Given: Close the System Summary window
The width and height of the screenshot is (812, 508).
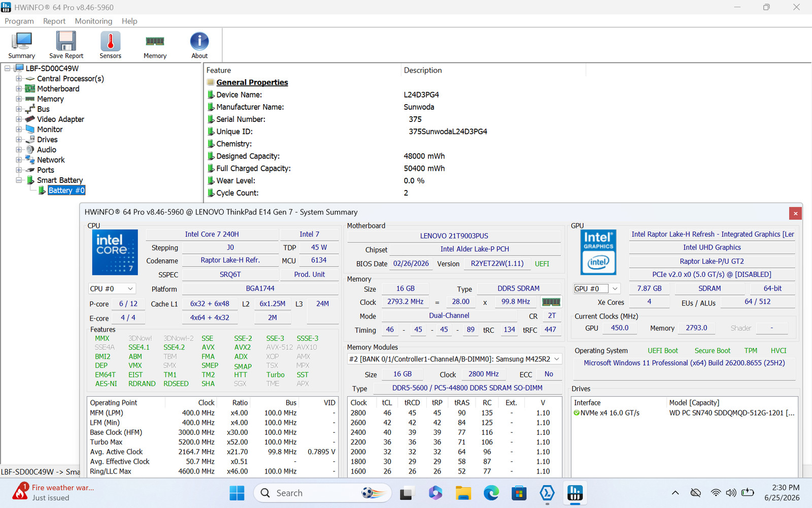Looking at the screenshot, I should point(795,213).
